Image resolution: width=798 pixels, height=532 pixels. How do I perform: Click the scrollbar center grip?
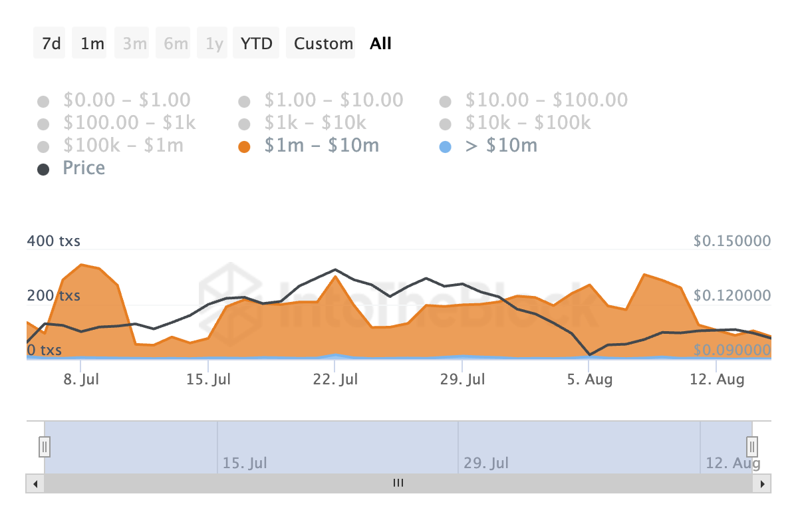398,483
